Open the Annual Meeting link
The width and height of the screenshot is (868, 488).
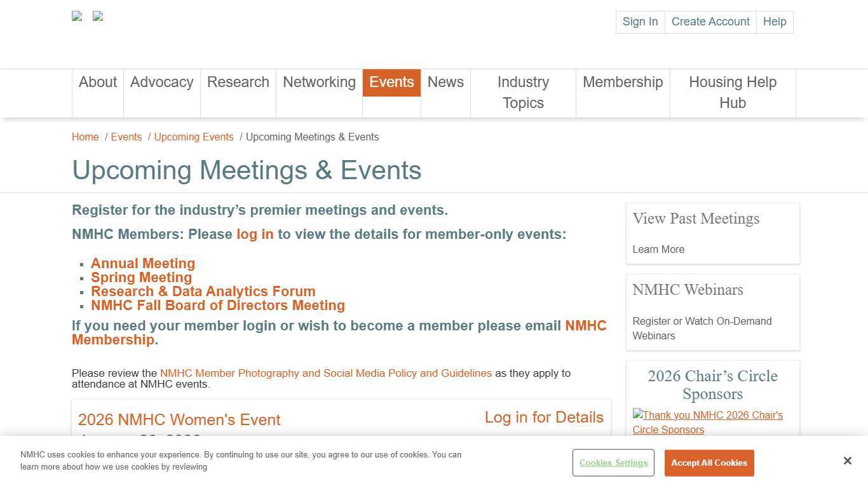point(143,263)
